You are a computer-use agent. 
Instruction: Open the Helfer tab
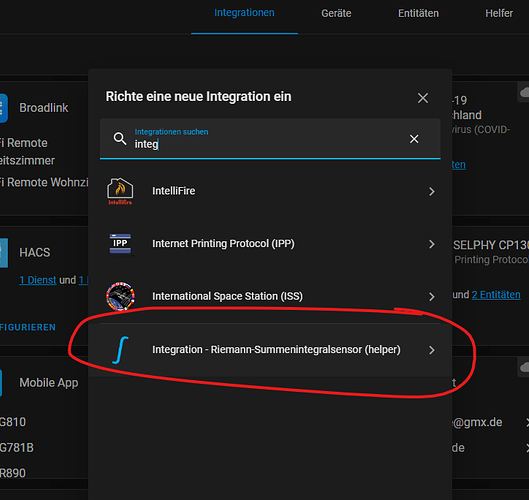(499, 13)
